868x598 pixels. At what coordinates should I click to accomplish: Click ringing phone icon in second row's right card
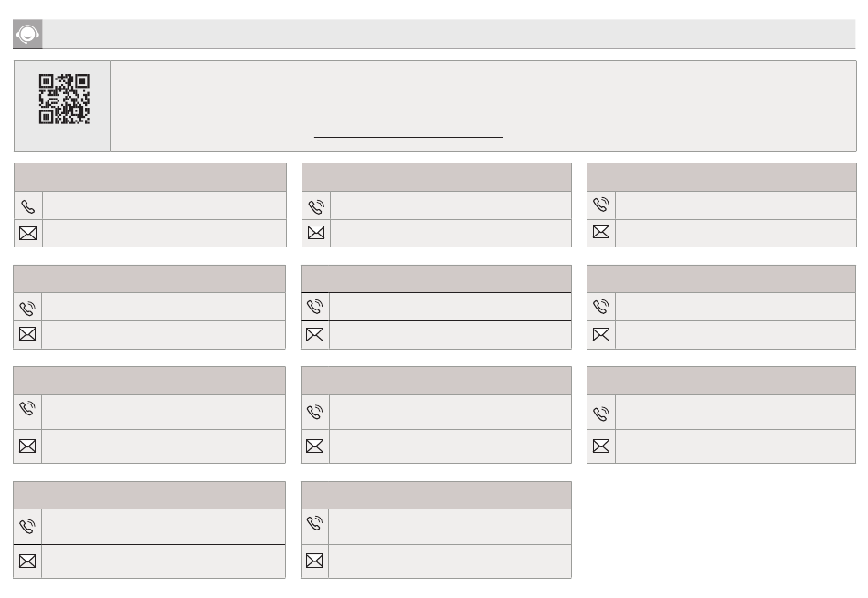click(601, 308)
